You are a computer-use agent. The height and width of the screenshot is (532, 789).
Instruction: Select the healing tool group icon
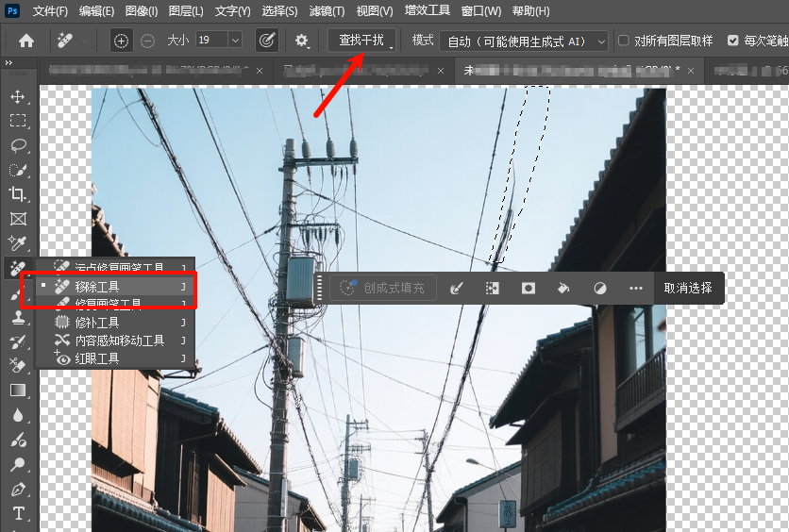pyautogui.click(x=18, y=268)
